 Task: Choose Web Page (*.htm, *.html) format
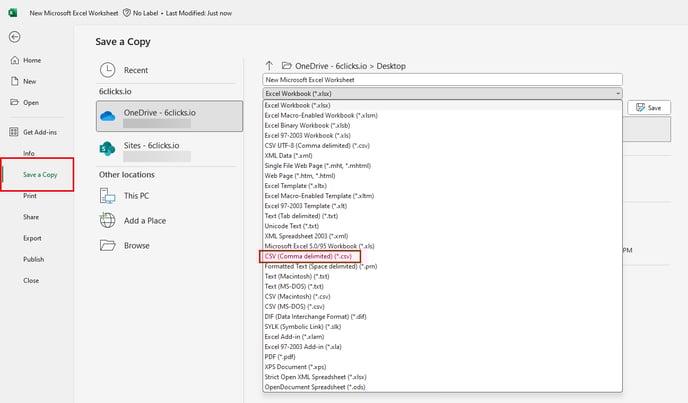(442, 176)
